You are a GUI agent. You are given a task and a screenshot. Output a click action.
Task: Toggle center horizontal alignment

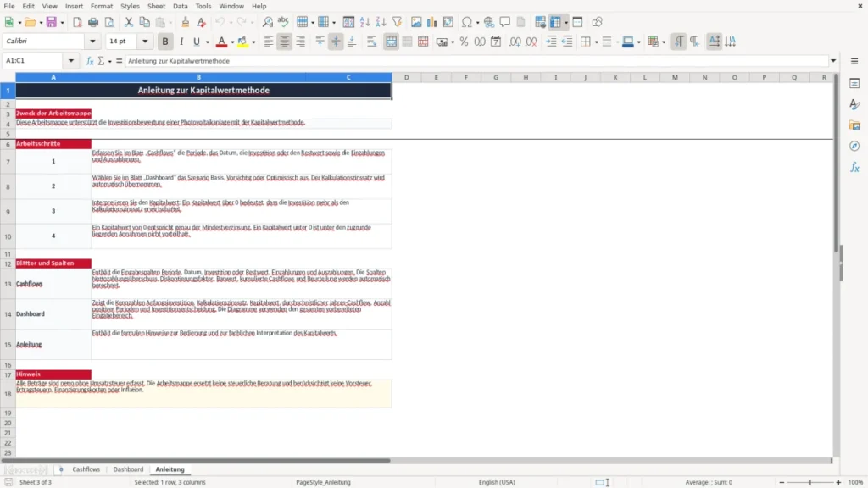click(x=285, y=42)
